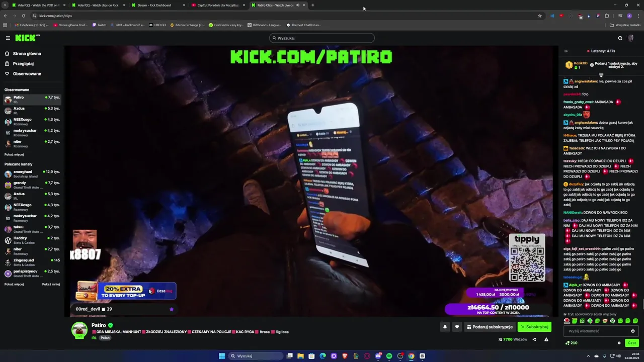Switch to the AdenQQ Watch clips tab

[x=98, y=5]
